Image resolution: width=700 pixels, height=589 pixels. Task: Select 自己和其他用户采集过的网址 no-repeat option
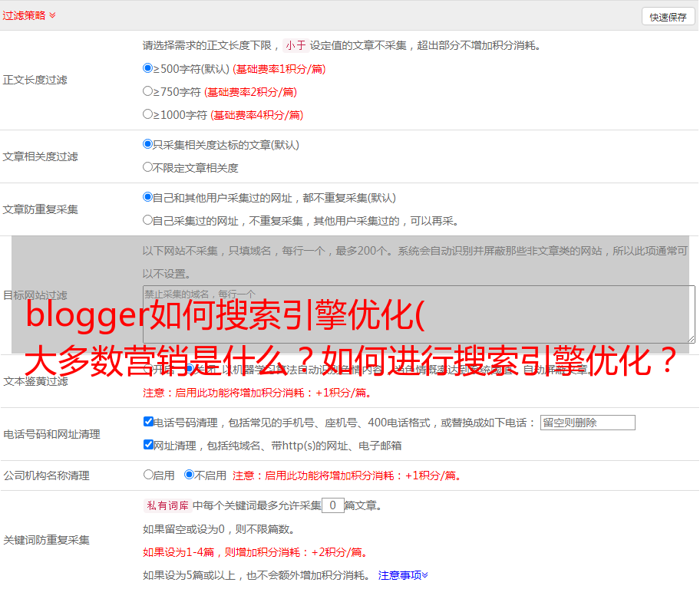click(x=148, y=197)
